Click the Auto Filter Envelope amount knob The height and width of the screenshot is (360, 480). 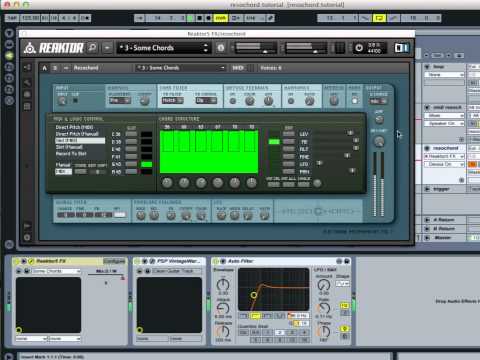pyautogui.click(x=223, y=284)
